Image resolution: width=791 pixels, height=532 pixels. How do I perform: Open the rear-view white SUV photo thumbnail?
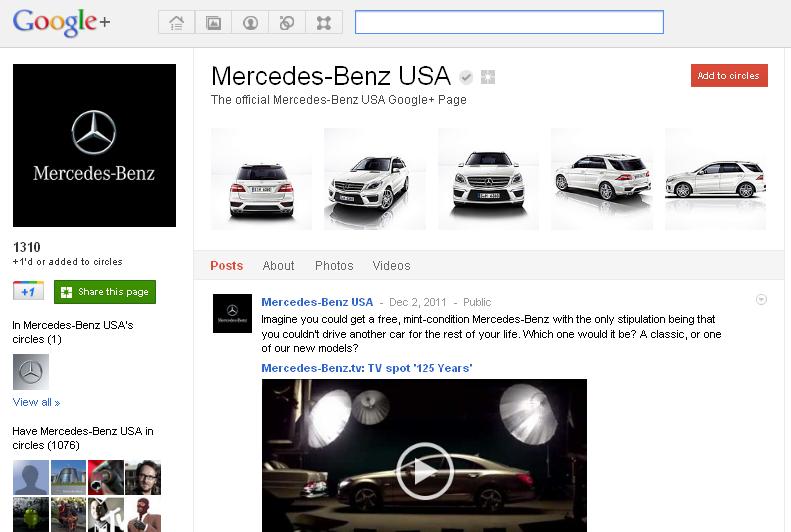pos(261,179)
